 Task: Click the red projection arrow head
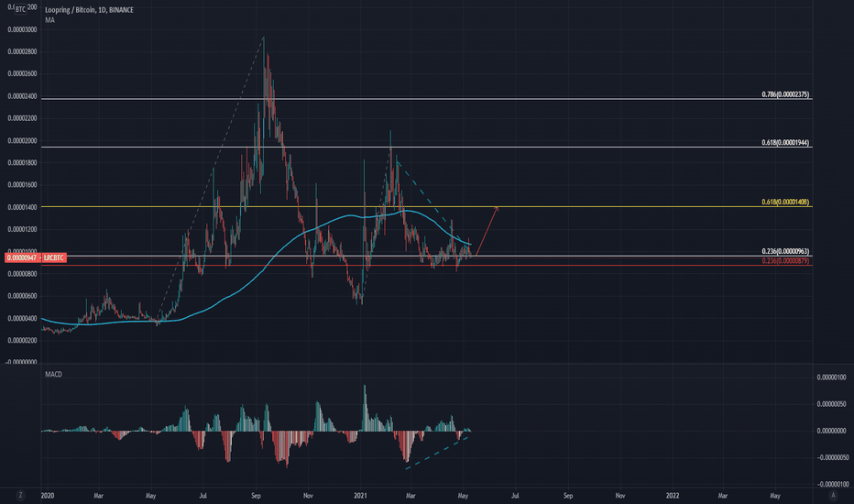tap(496, 208)
